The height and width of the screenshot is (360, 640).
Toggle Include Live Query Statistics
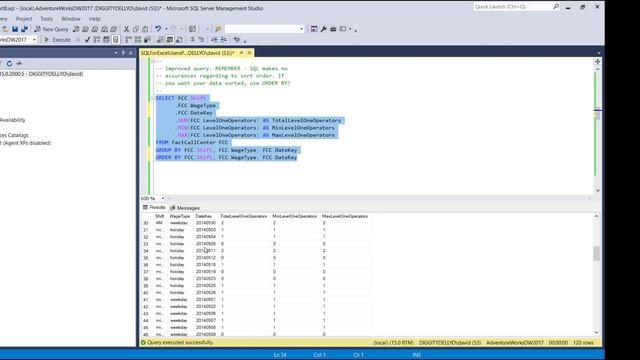138,40
